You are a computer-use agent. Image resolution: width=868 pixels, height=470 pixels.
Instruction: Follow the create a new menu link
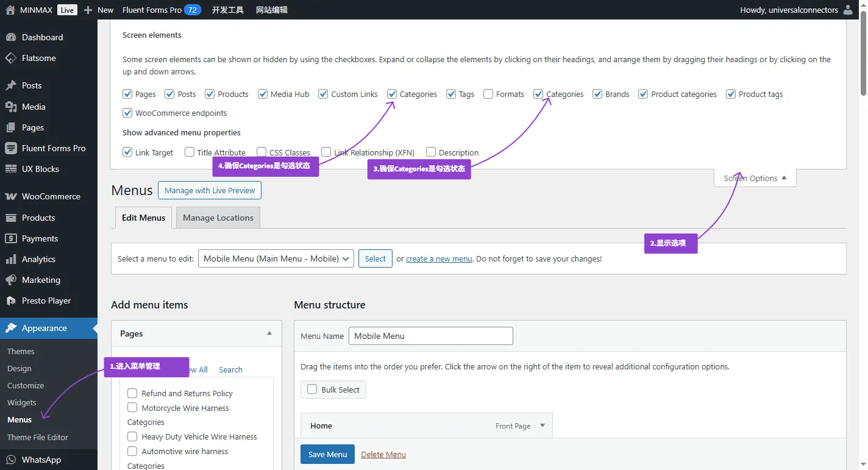439,259
